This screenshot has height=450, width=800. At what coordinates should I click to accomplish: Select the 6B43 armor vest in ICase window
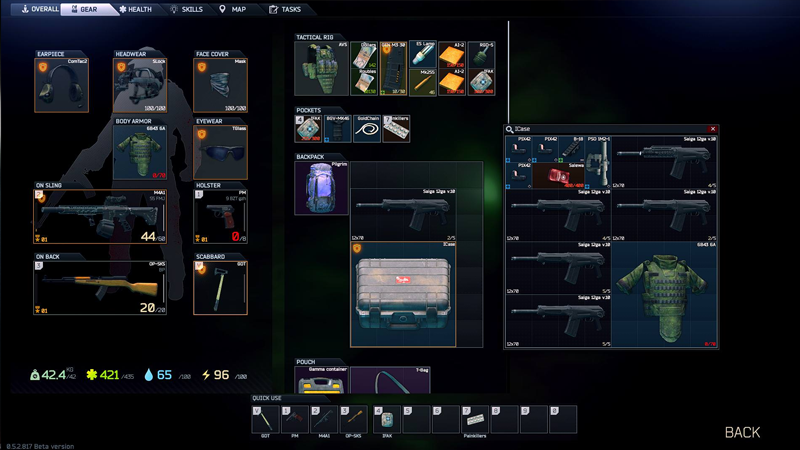pos(664,294)
